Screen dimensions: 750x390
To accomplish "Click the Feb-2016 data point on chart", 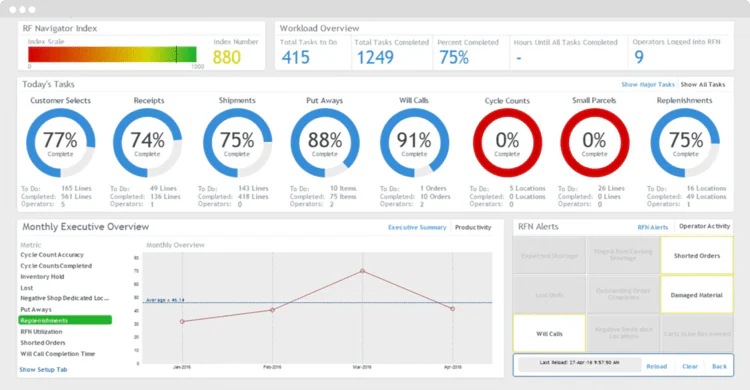I will 273,310.
